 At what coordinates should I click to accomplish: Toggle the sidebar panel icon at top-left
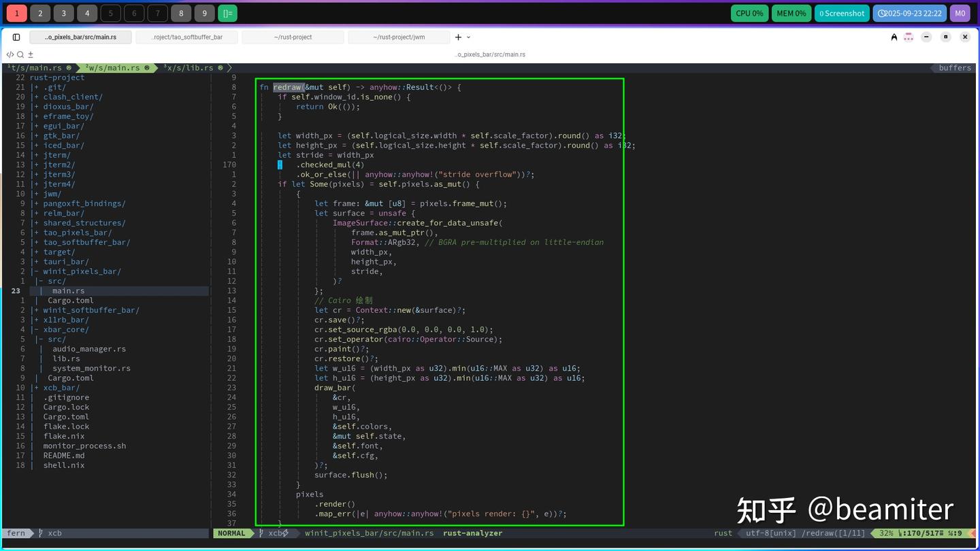[x=16, y=37]
